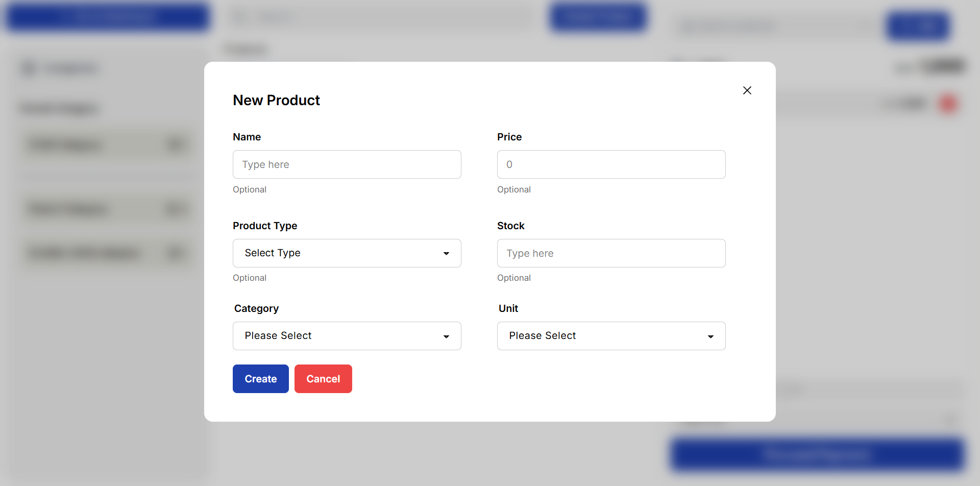Click the Stock "Type here" field
This screenshot has height=486, width=980.
pos(611,253)
